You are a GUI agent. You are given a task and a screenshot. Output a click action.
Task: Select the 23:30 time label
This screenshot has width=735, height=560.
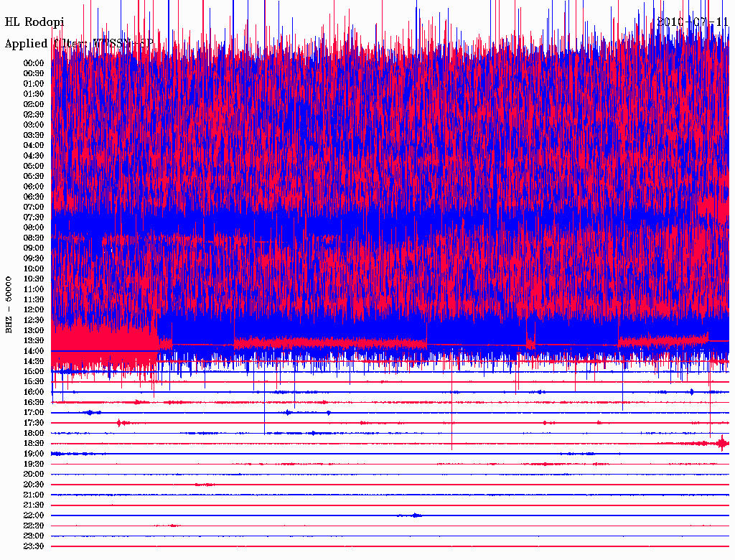pyautogui.click(x=34, y=546)
